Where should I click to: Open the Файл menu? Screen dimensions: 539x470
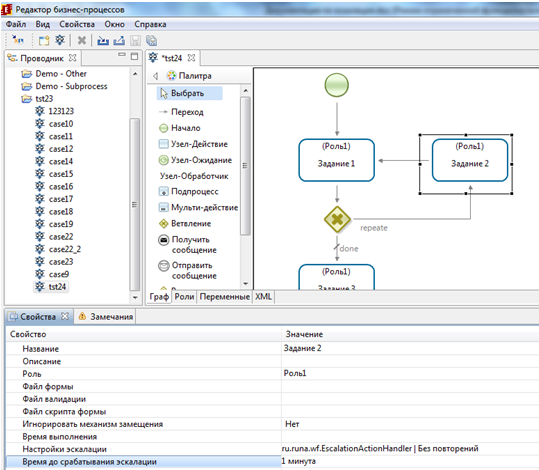16,24
